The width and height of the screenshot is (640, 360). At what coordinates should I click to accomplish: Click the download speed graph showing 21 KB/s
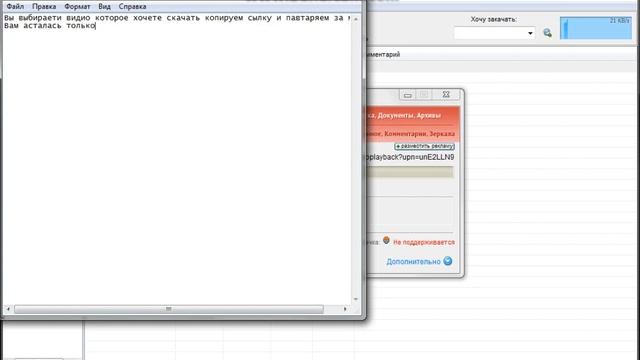596,28
